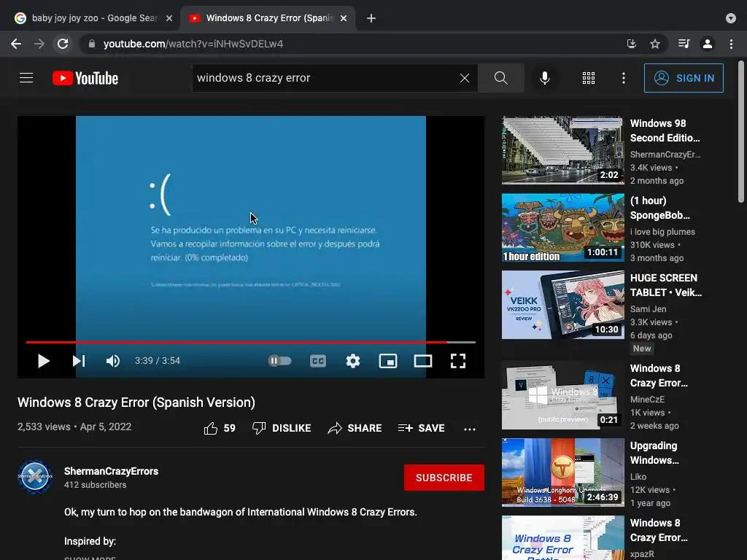Click the SIGN IN button
Screen dimensions: 747x560
[684, 78]
